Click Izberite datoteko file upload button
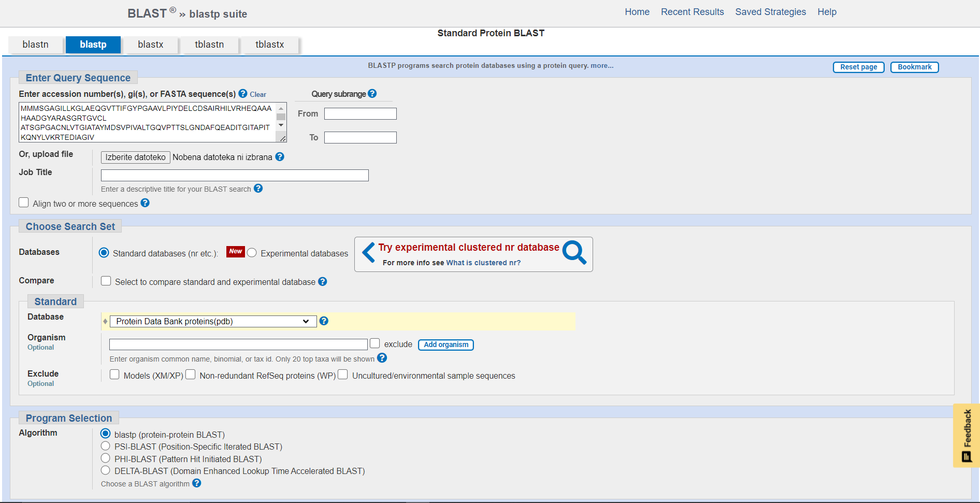 136,157
